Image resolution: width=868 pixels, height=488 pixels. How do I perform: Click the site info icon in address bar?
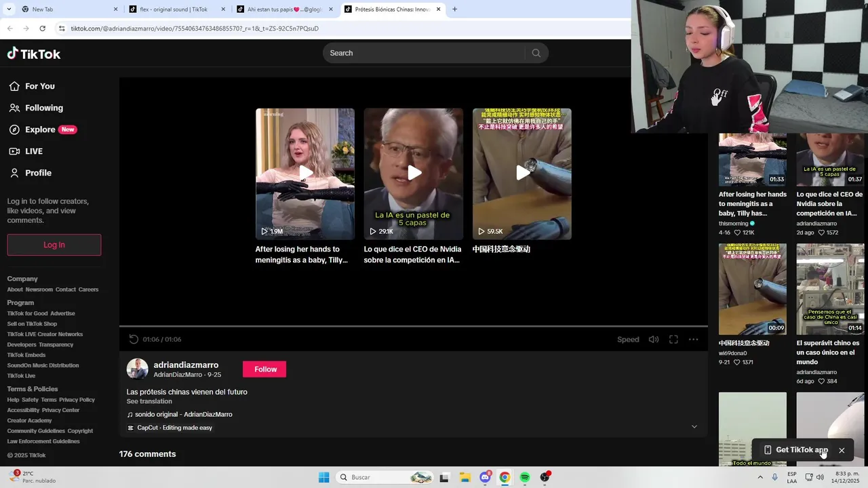tap(62, 28)
